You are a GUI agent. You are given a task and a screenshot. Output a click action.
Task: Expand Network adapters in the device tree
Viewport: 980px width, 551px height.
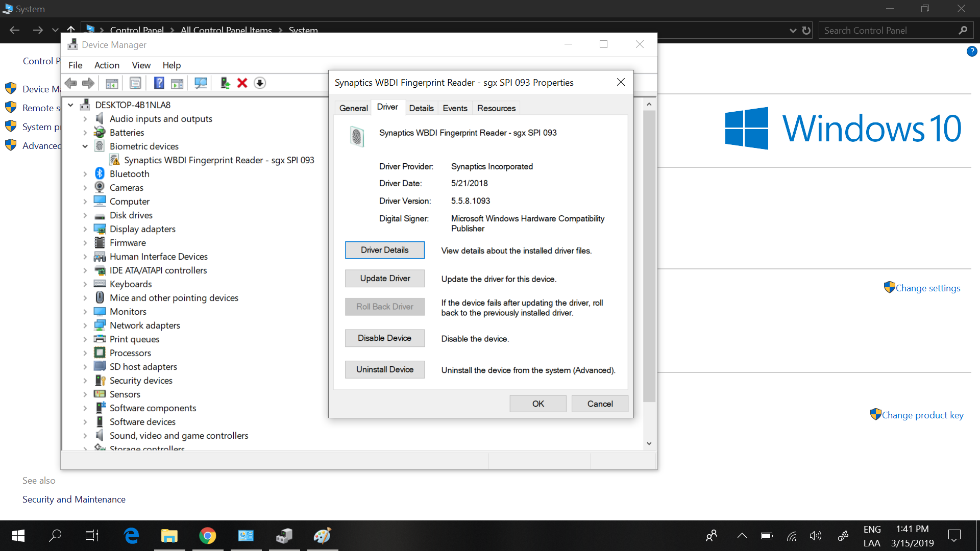point(85,325)
